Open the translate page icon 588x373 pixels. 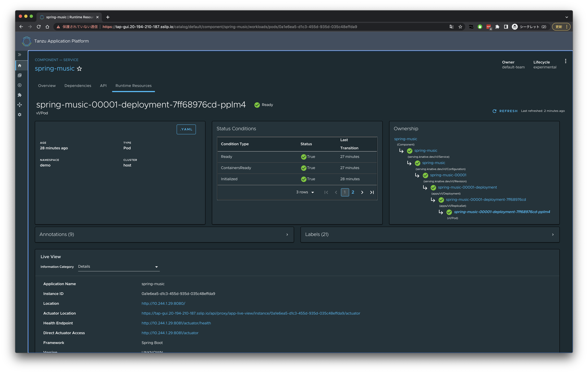tap(451, 27)
